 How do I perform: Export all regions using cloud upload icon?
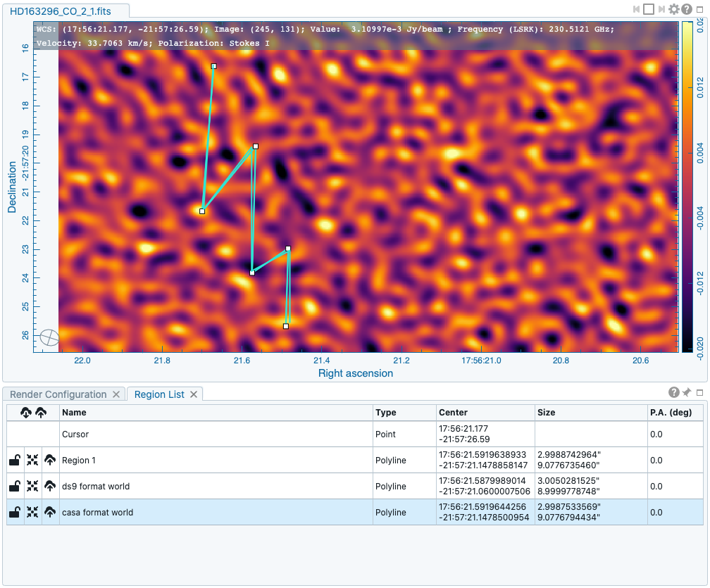(41, 413)
